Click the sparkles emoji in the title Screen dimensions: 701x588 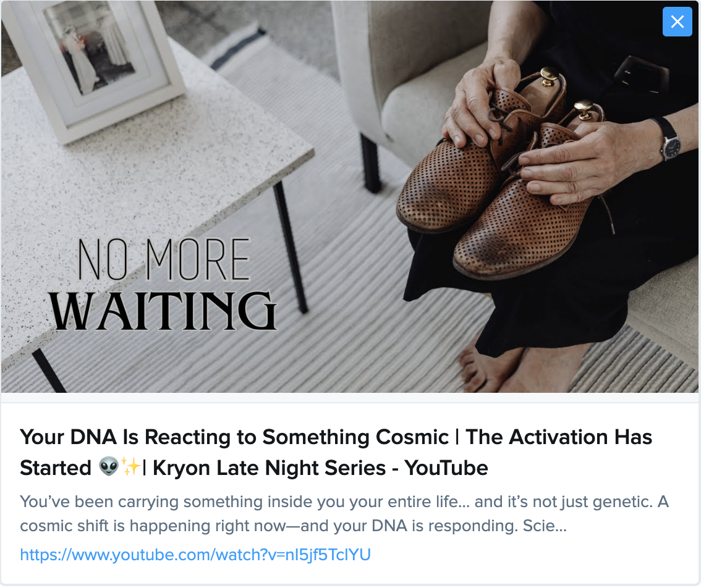coord(131,468)
